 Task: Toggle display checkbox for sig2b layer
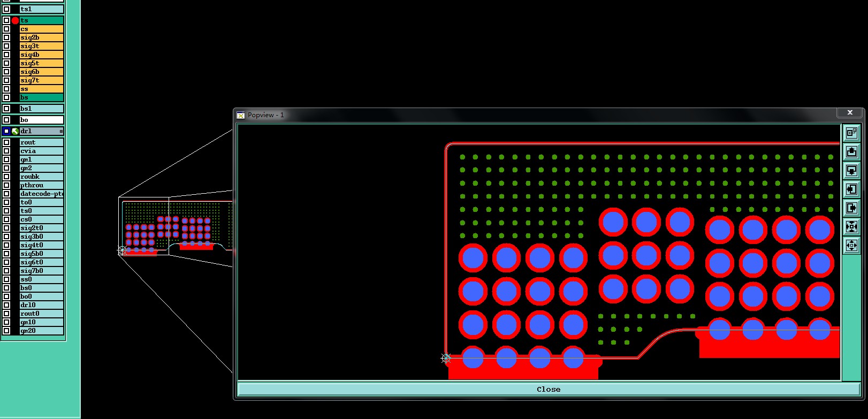point(6,37)
